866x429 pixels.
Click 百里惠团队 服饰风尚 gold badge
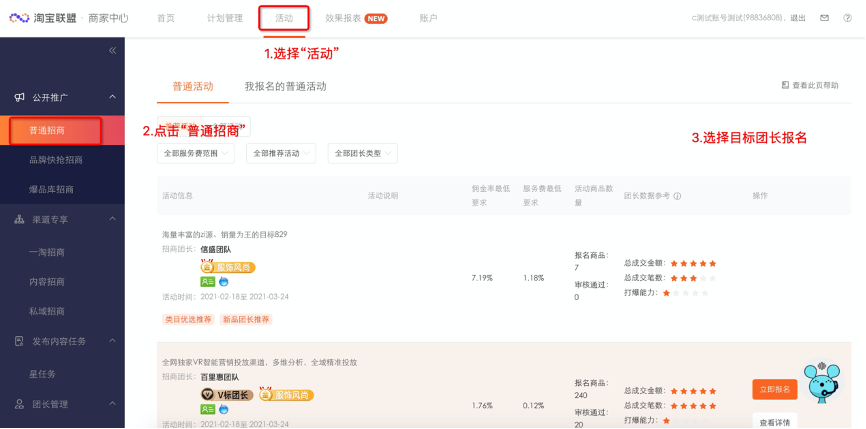click(x=286, y=395)
